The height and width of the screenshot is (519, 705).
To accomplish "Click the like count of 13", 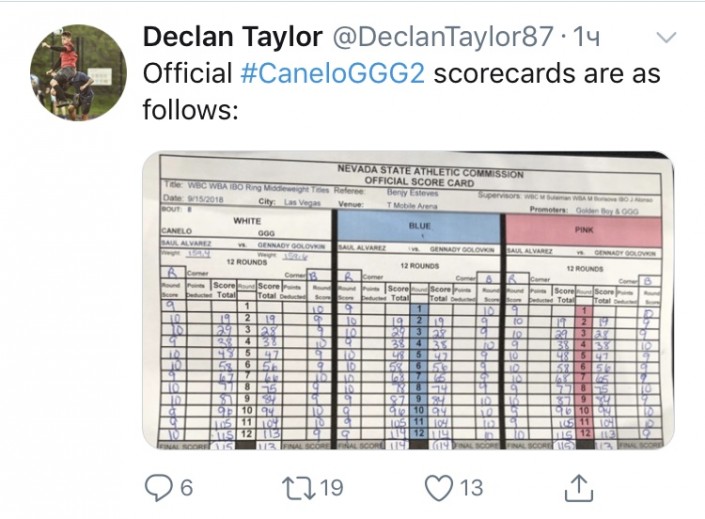I will (471, 487).
